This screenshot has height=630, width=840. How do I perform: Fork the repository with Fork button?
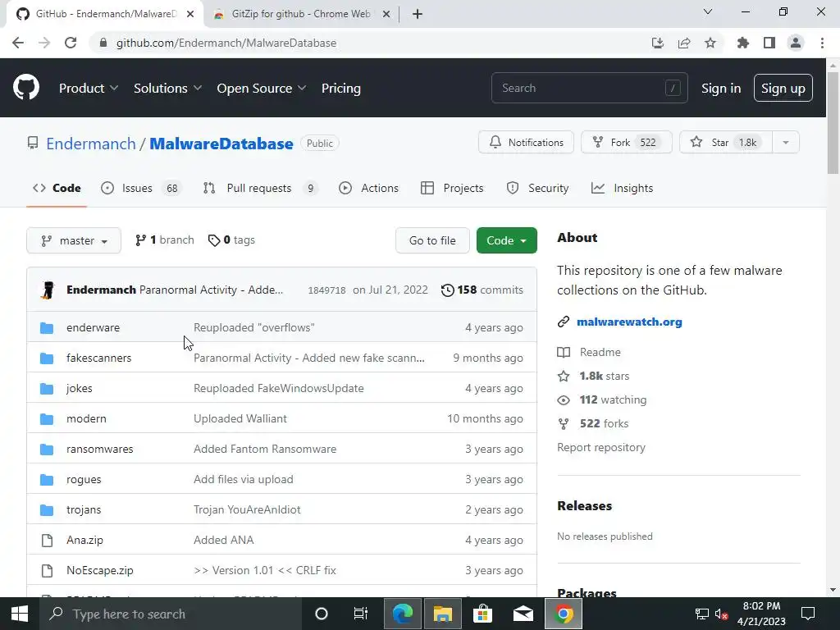click(626, 143)
